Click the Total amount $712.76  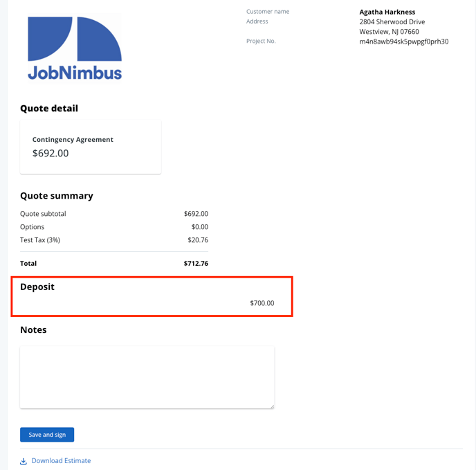click(196, 264)
